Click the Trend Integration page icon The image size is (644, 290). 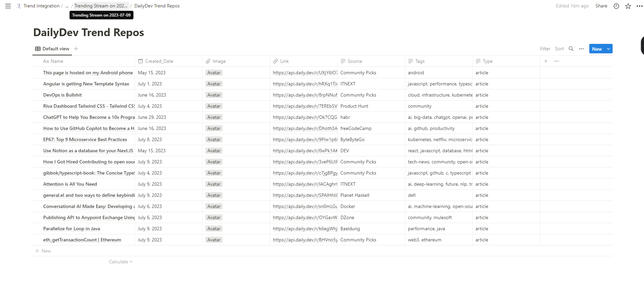click(x=19, y=6)
